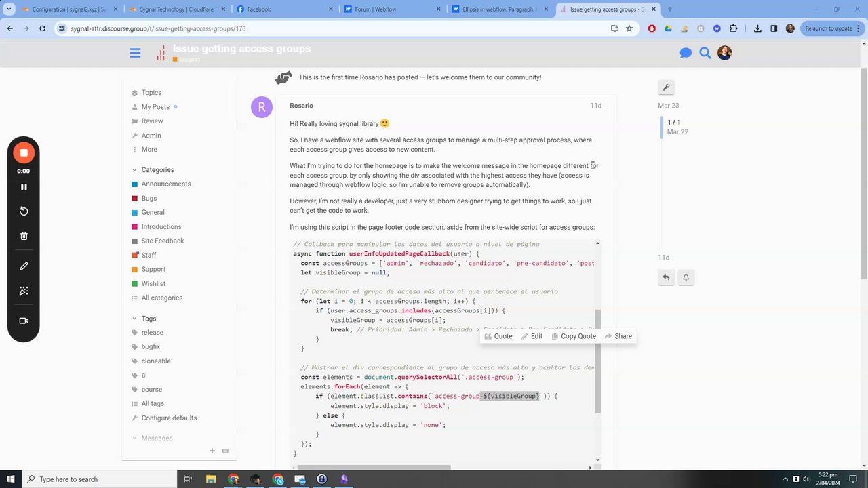
Task: Click the taskbar search box
Action: pos(99,479)
